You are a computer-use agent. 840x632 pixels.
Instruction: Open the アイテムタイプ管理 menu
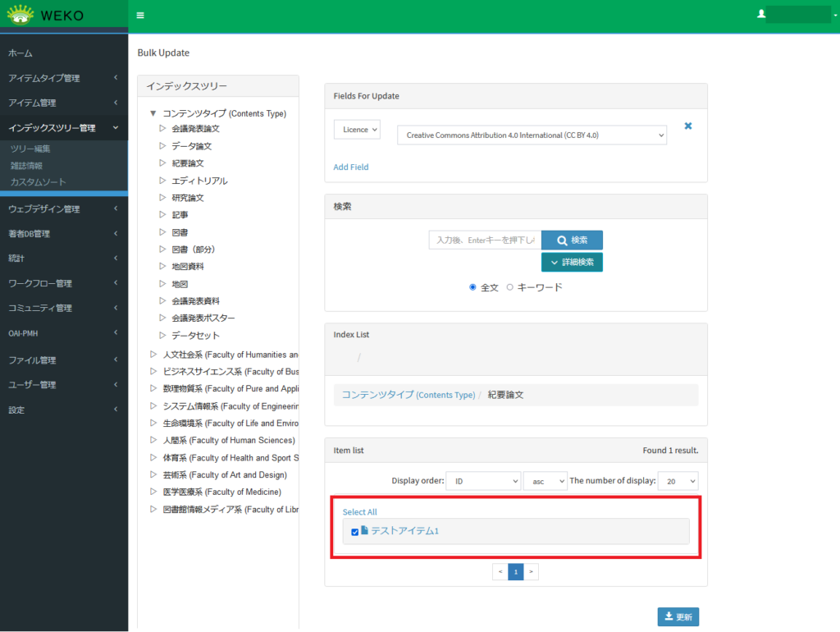[x=44, y=78]
